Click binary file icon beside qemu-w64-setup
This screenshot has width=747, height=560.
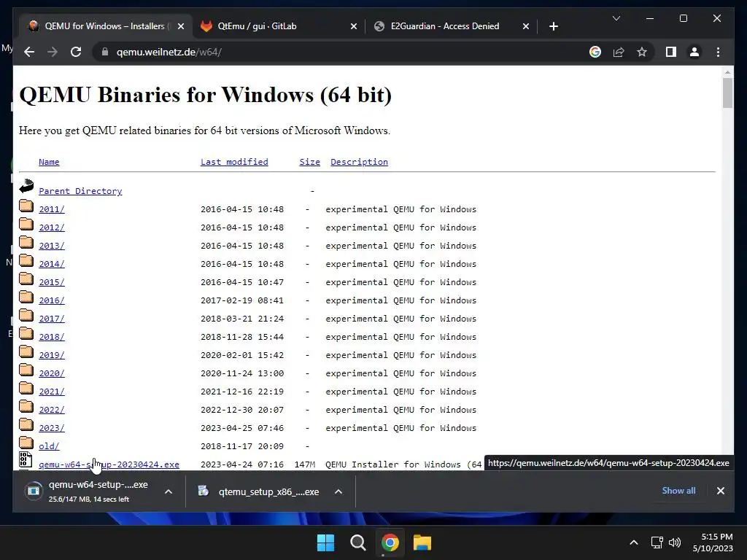click(x=26, y=459)
